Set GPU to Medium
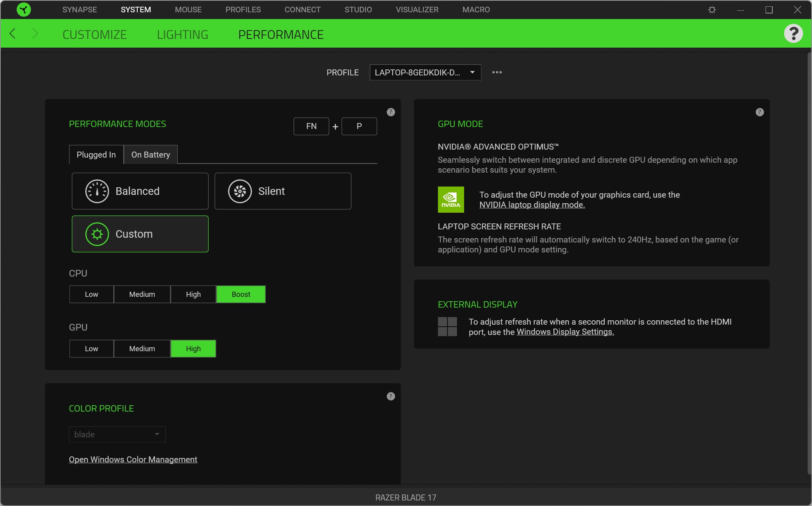The width and height of the screenshot is (812, 506). click(x=142, y=349)
